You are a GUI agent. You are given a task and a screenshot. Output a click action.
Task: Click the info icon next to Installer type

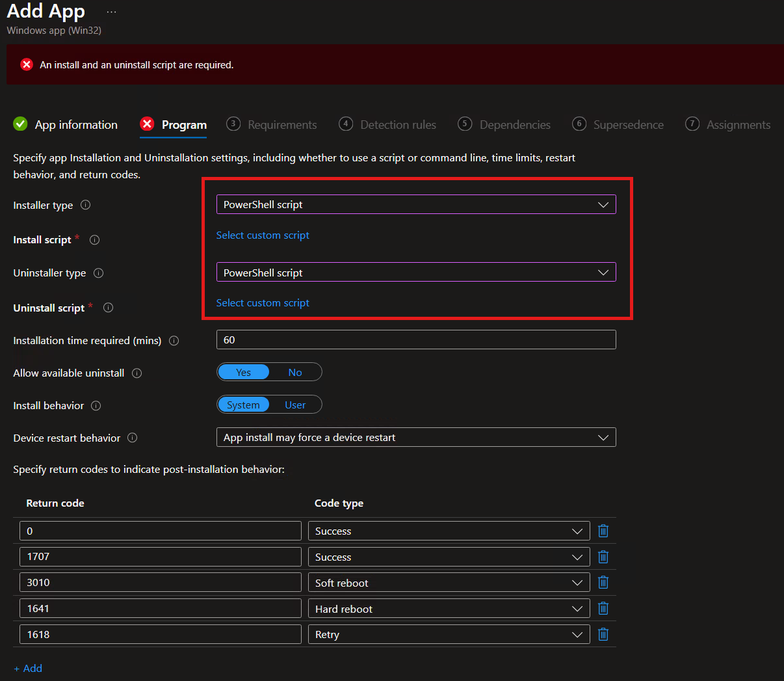pyautogui.click(x=86, y=205)
